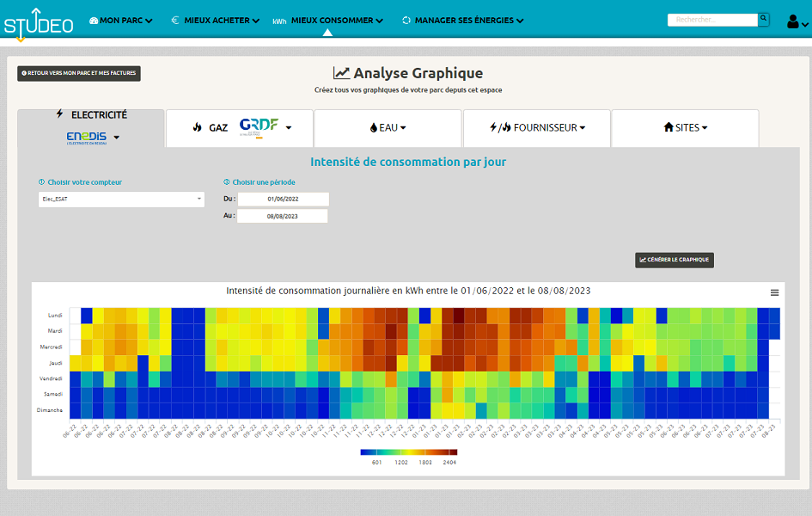The image size is (812, 516).
Task: Click the Dimanche row label
Action: pyautogui.click(x=50, y=410)
